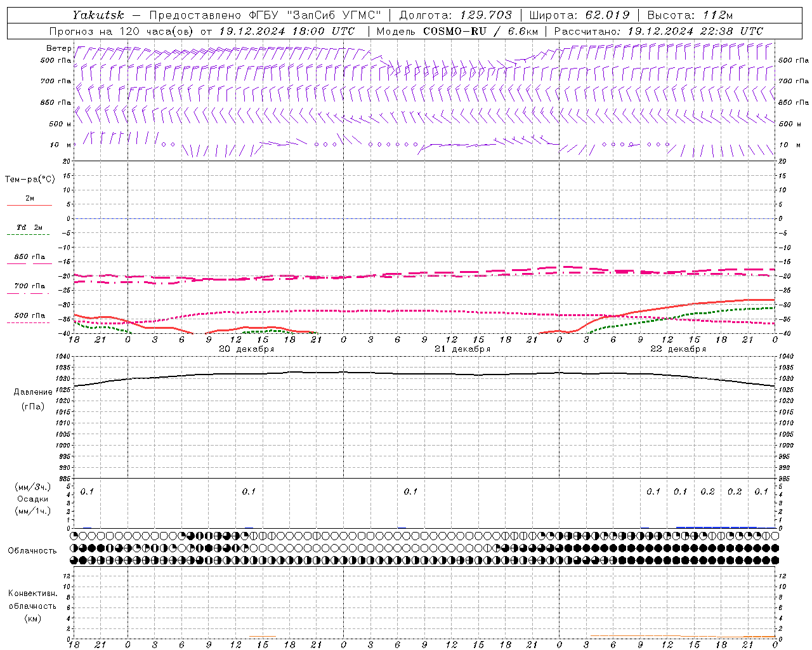812x650 pixels.
Task: Click the blue precipitation bar on 22 декабря
Action: 717,527
